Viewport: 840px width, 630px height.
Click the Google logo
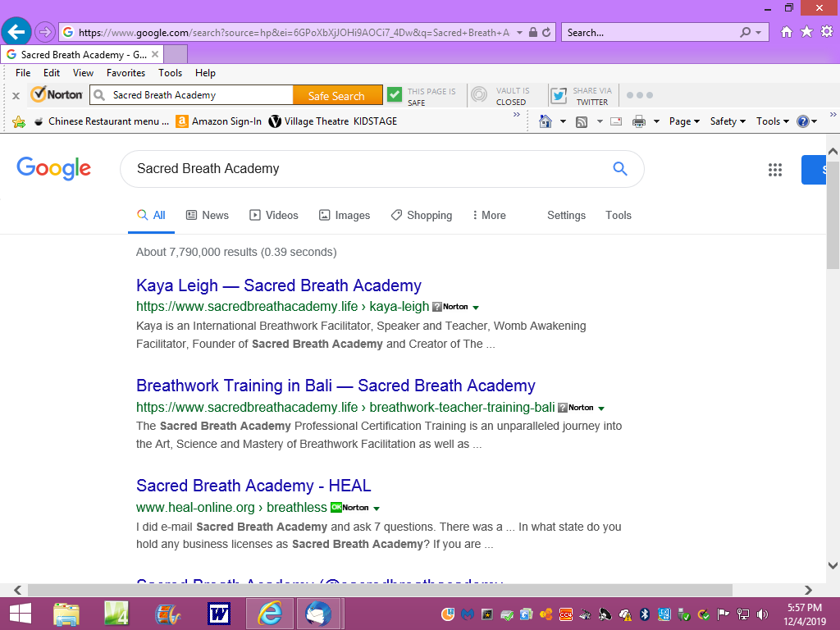click(53, 168)
